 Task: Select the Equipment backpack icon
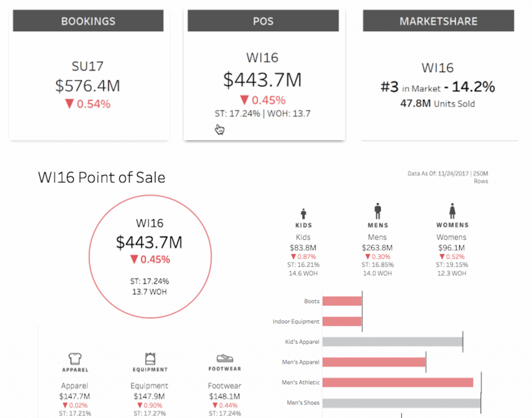point(150,358)
